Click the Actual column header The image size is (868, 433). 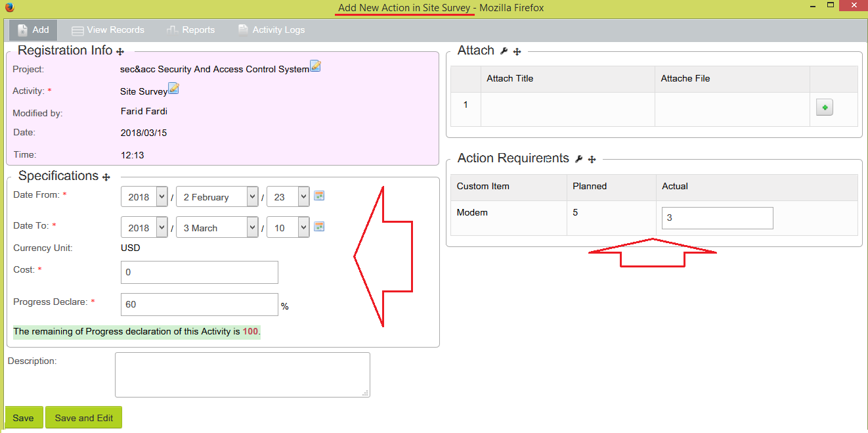[x=757, y=187]
